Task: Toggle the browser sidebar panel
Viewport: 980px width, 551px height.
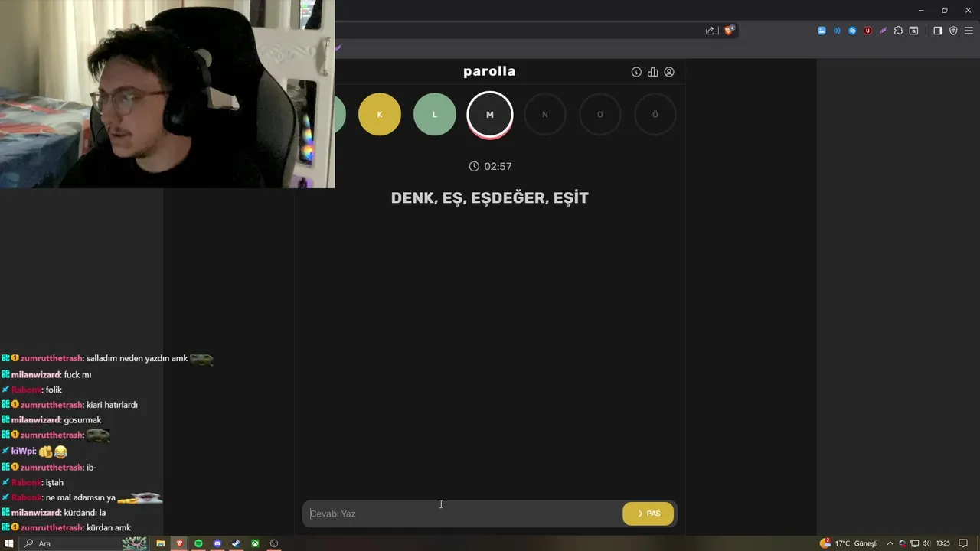Action: 938,31
